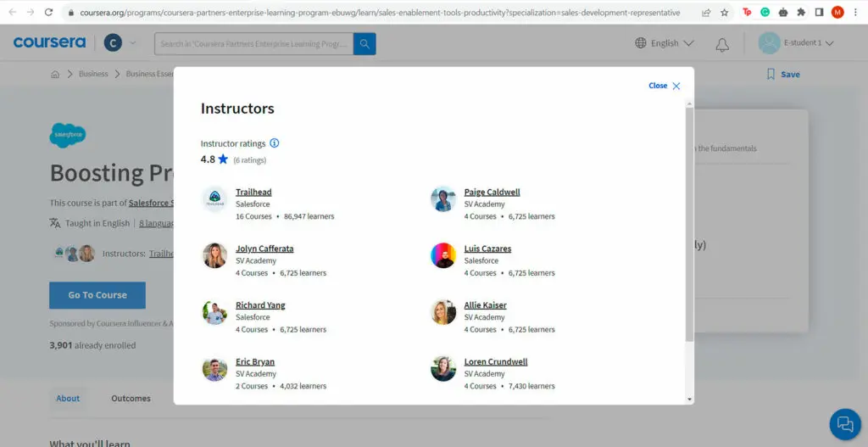
Task: Open the Chrome three-dot menu
Action: pyautogui.click(x=855, y=12)
